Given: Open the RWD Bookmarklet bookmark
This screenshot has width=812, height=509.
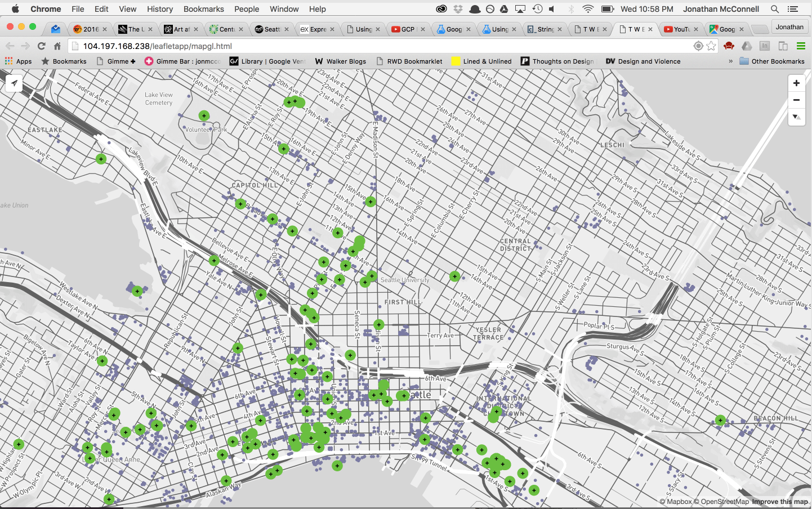Looking at the screenshot, I should click(x=409, y=61).
